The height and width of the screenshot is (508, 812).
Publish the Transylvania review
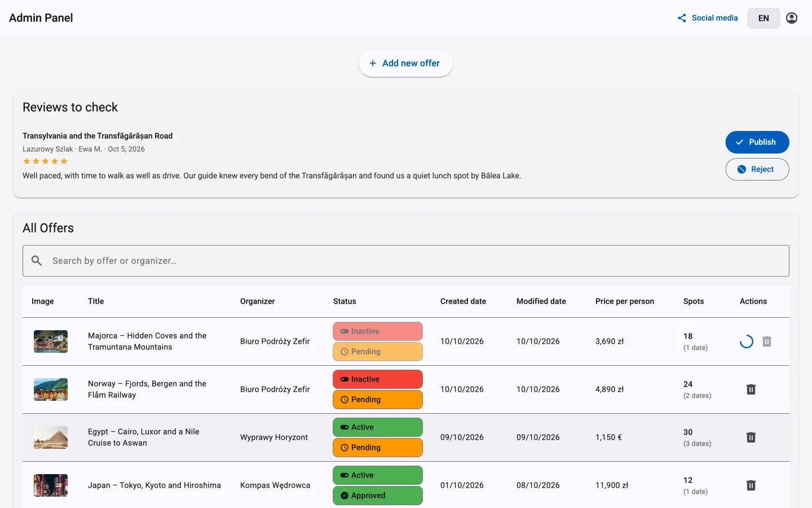(x=757, y=142)
